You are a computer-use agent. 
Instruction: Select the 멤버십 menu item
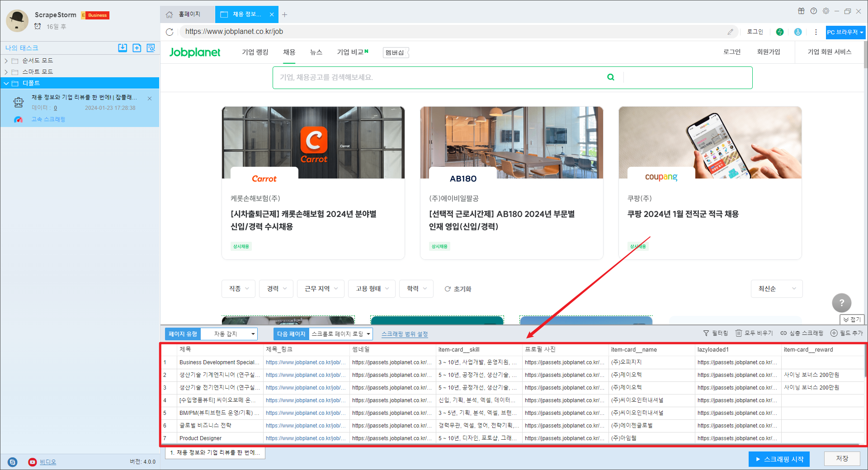pyautogui.click(x=395, y=52)
